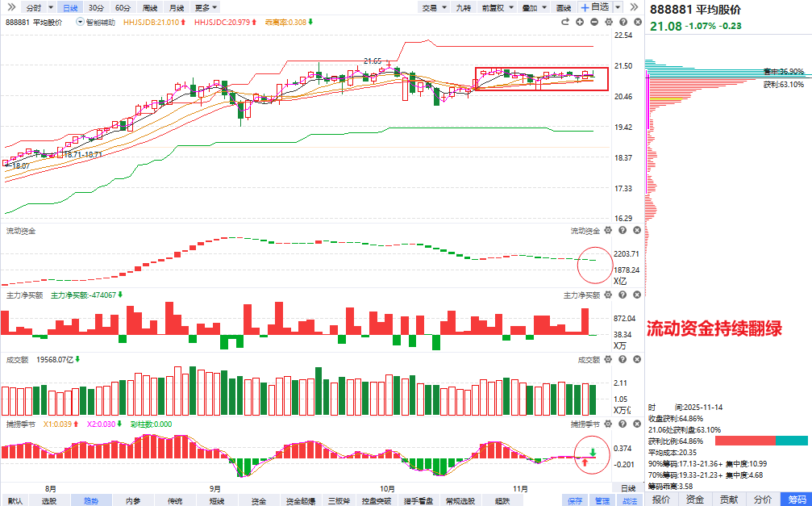The image size is (812, 506).
Task: Click the 日线 label at chart bottom right
Action: tap(627, 488)
